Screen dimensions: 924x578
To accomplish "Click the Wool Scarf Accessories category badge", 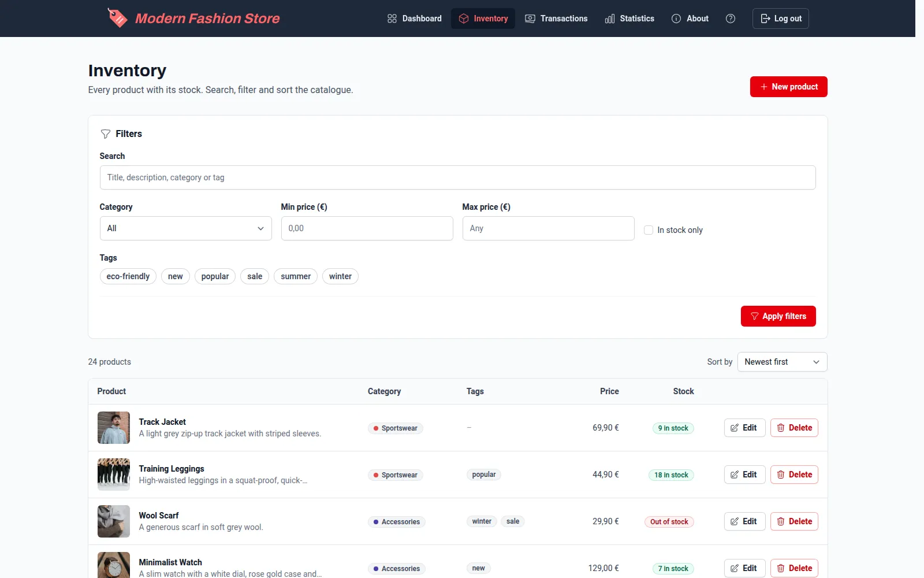I will (397, 522).
